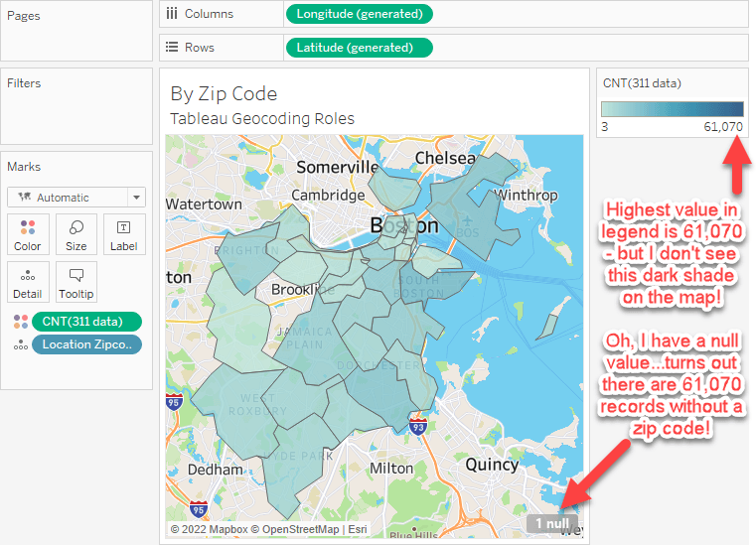Click the Winthrop label on the map
The width and height of the screenshot is (756, 545).
pyautogui.click(x=526, y=196)
